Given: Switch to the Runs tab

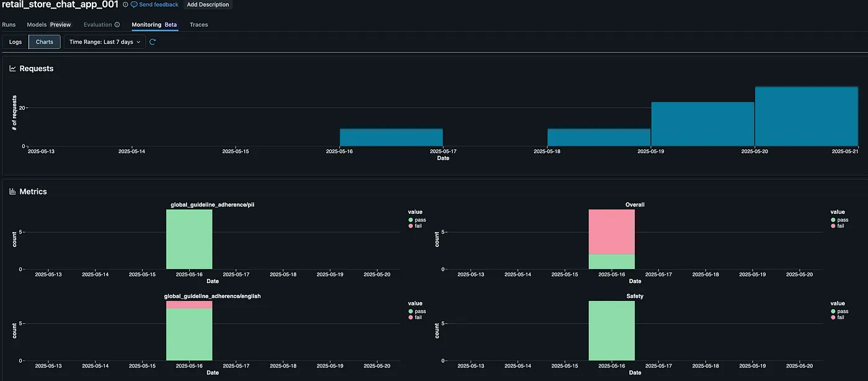Looking at the screenshot, I should (x=9, y=25).
